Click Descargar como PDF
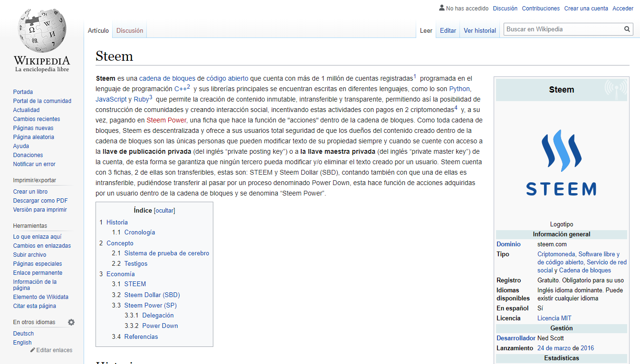This screenshot has height=364, width=640. 40,201
